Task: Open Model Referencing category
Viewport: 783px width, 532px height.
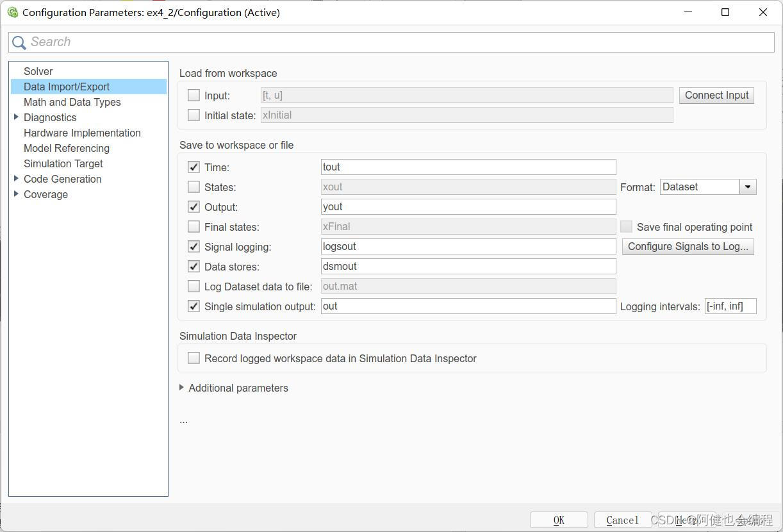Action: [67, 148]
